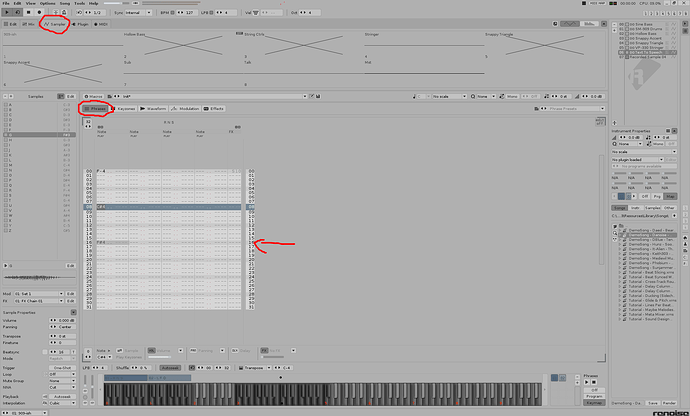This screenshot has height=416, width=690.
Task: Select the Hollow Bass phrase slot
Action: pyautogui.click(x=183, y=45)
